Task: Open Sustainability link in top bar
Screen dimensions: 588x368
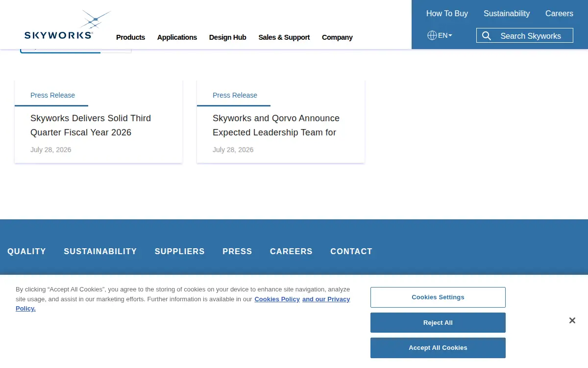Action: [507, 14]
